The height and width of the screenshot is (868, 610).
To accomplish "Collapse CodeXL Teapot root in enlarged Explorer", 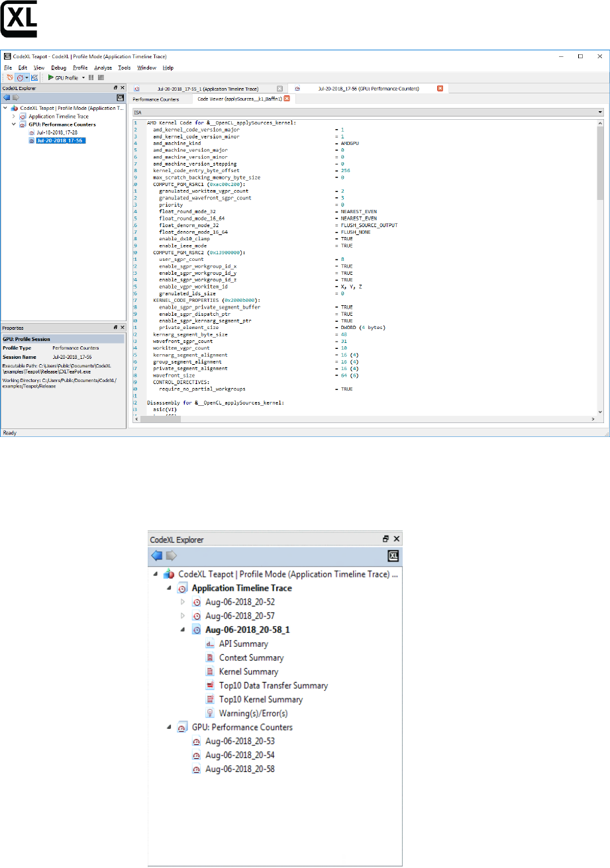I will click(x=155, y=574).
